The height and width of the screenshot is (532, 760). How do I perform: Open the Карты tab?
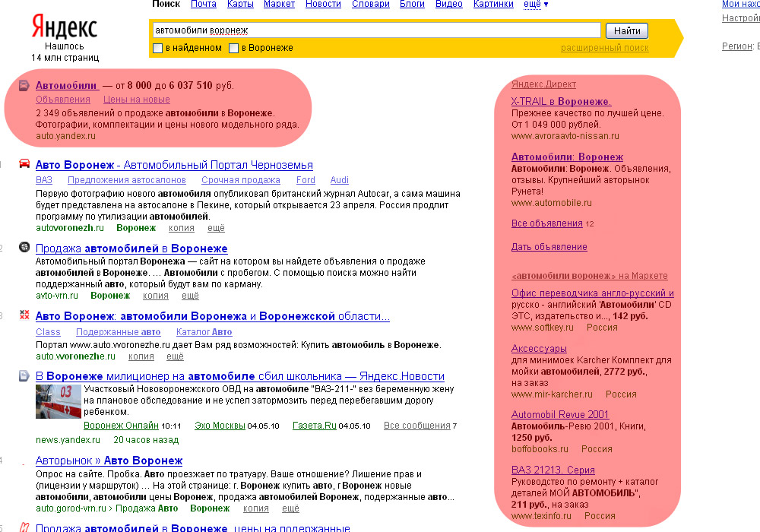[x=240, y=5]
